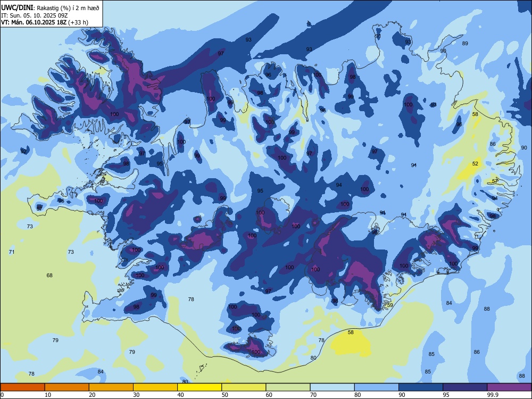Click the UWC/DINI title text
The width and height of the screenshot is (532, 399).
click(x=17, y=8)
